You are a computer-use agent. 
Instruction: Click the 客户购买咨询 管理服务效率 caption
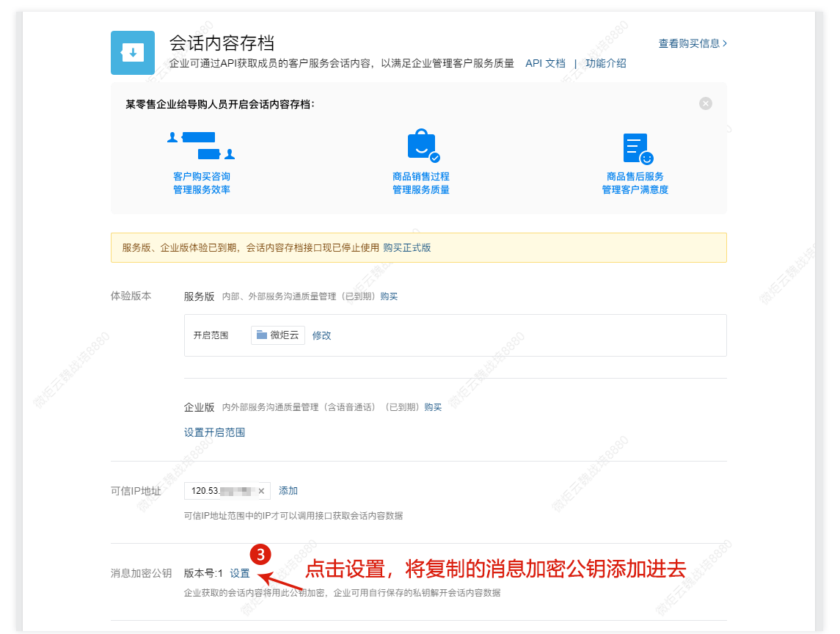click(202, 183)
